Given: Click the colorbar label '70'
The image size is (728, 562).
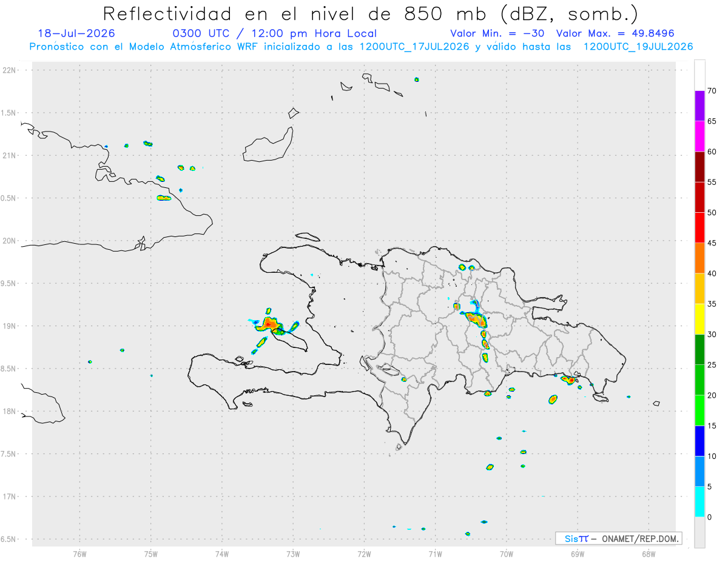Looking at the screenshot, I should pos(712,91).
